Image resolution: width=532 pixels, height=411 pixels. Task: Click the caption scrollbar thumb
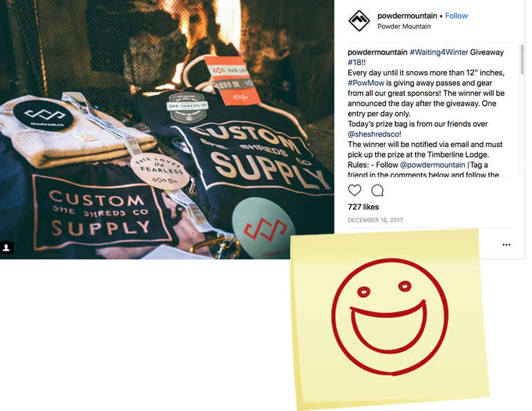click(522, 59)
